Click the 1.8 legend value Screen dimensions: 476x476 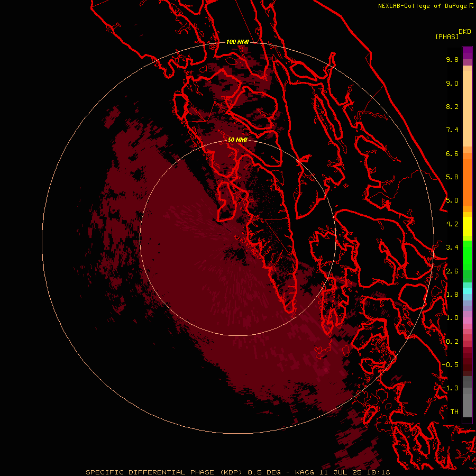pyautogui.click(x=452, y=295)
